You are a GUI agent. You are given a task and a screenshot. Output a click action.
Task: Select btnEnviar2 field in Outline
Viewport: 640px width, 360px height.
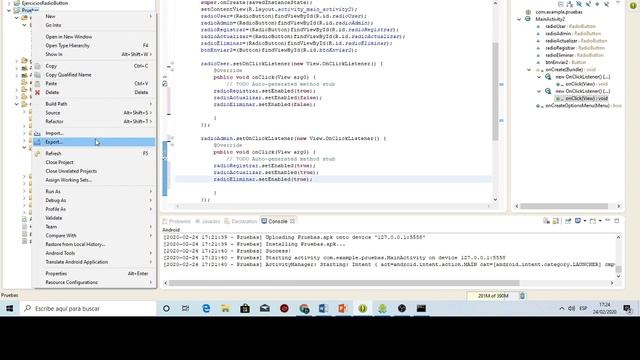click(x=561, y=62)
